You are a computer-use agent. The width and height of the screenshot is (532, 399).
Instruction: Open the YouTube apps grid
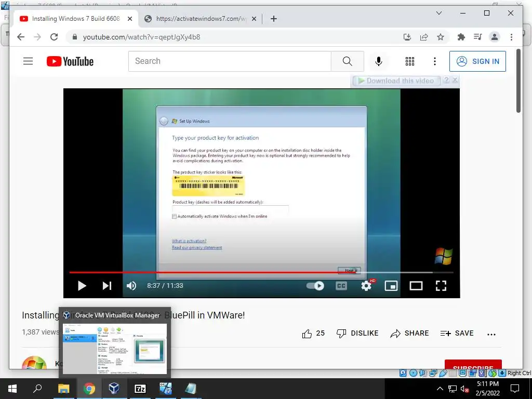click(x=410, y=61)
